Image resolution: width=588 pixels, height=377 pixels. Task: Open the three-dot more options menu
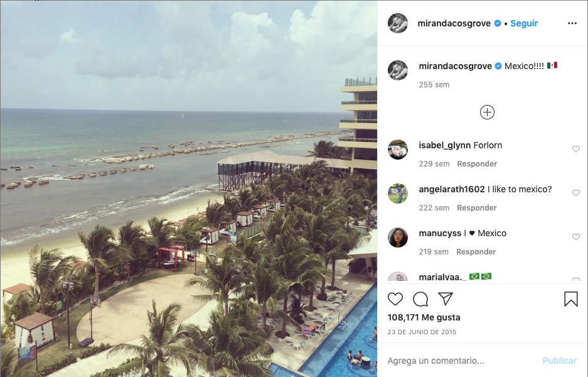[572, 23]
